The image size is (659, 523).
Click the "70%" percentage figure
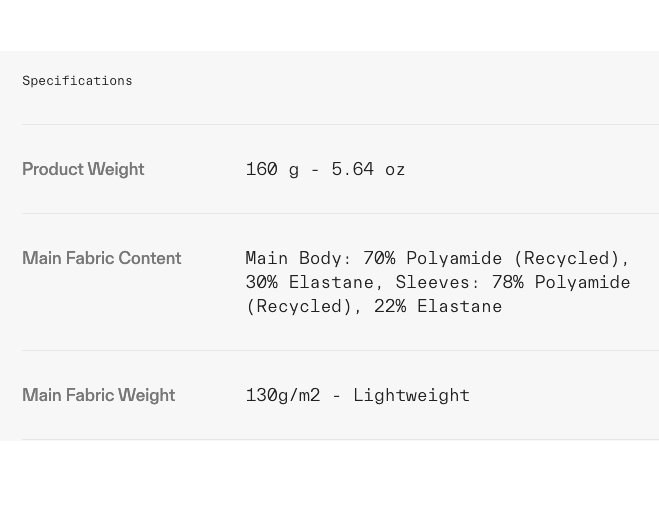point(379,258)
